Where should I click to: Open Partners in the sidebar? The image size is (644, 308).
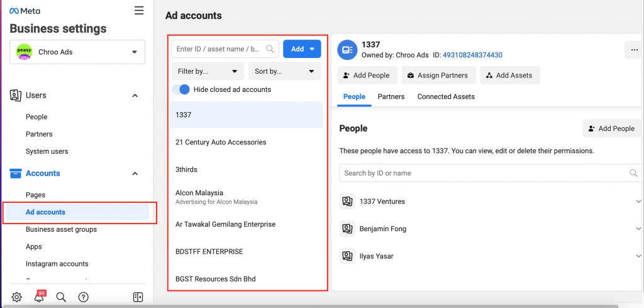click(x=39, y=134)
